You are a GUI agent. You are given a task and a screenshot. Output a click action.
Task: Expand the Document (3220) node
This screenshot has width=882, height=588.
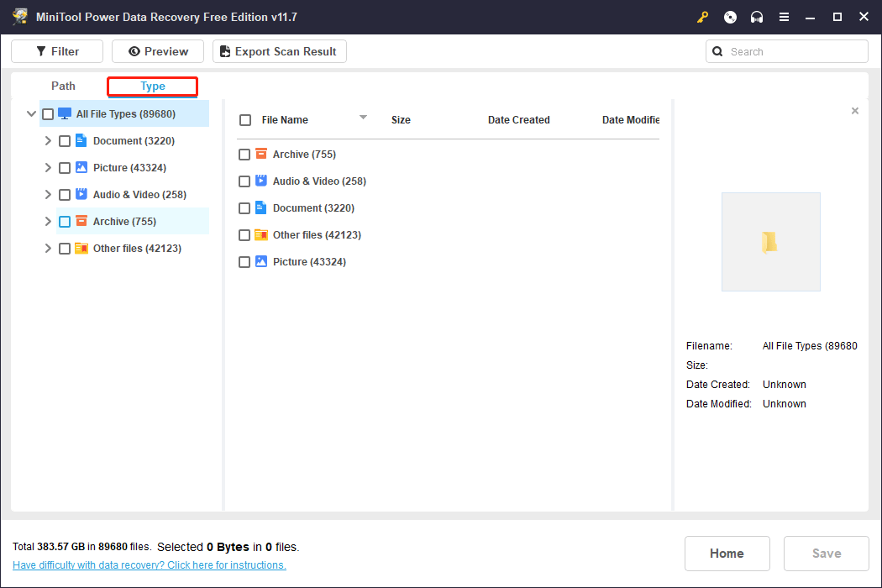pyautogui.click(x=48, y=140)
